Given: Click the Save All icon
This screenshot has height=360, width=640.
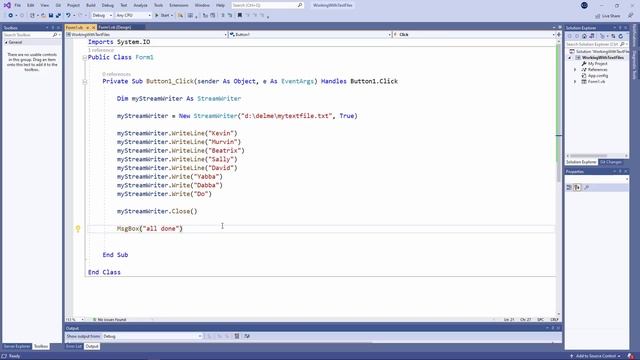Looking at the screenshot, I should coord(58,16).
